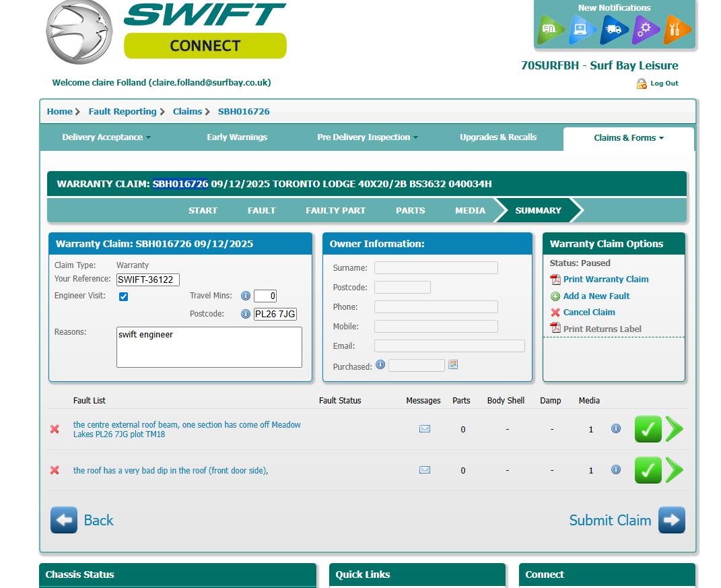Image resolution: width=721 pixels, height=588 pixels.
Task: Click green checkmark on the roof beam fault
Action: (648, 429)
